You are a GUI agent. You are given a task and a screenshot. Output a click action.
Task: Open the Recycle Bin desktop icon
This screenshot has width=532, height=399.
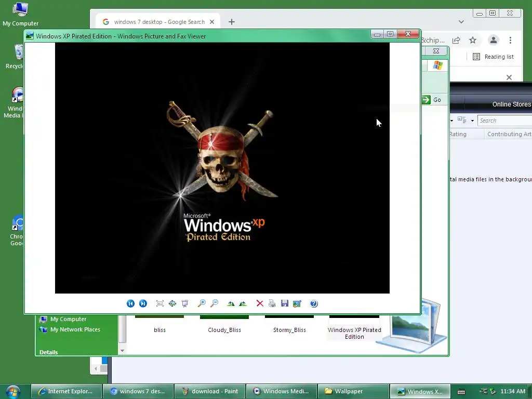[x=15, y=57]
